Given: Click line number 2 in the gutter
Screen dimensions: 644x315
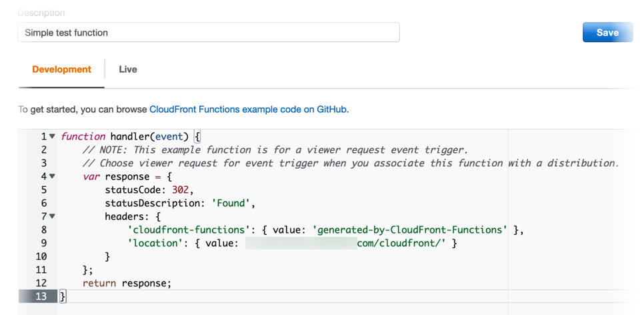Looking at the screenshot, I should [x=43, y=149].
